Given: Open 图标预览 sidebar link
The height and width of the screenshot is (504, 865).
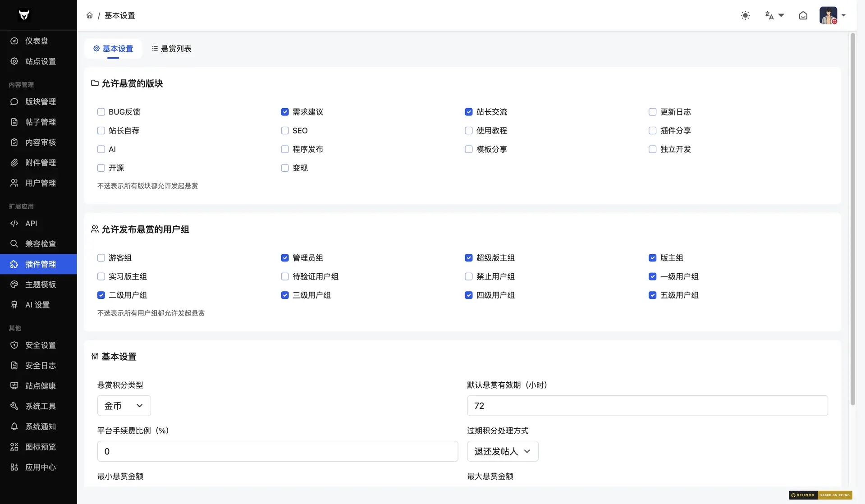Looking at the screenshot, I should tap(38, 447).
